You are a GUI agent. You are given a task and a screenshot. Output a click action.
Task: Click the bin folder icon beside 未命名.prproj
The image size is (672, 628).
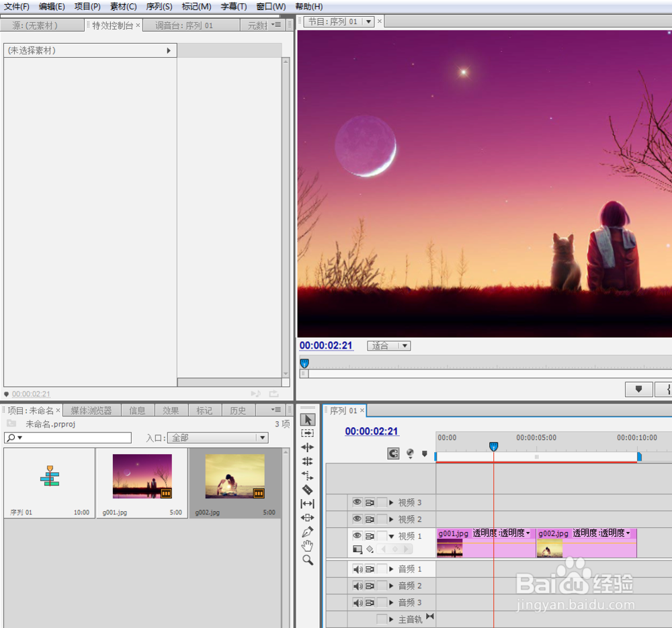point(11,424)
